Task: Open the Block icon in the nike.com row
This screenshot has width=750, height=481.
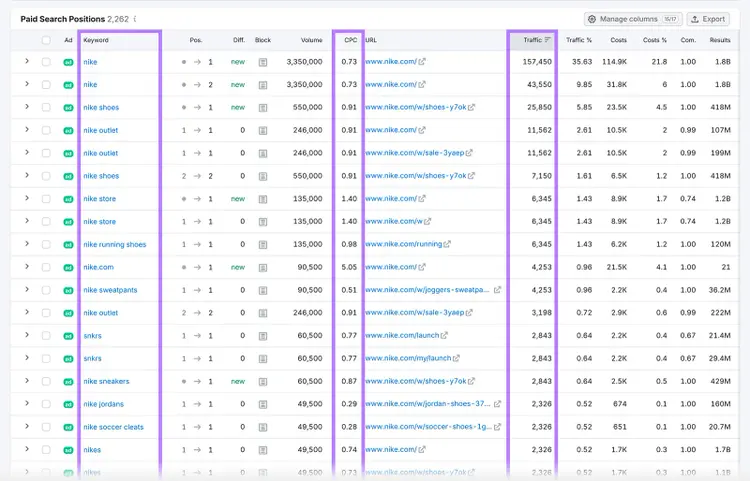Action: [x=263, y=268]
